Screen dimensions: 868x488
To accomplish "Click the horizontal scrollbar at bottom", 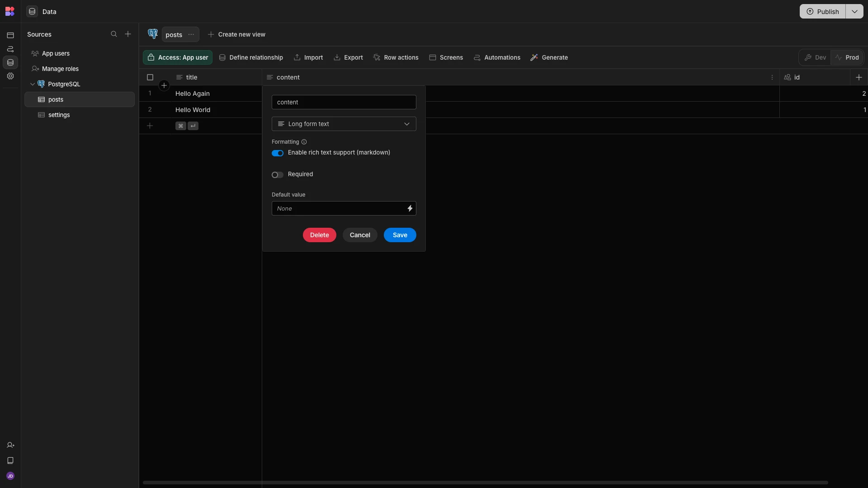I will [x=485, y=483].
